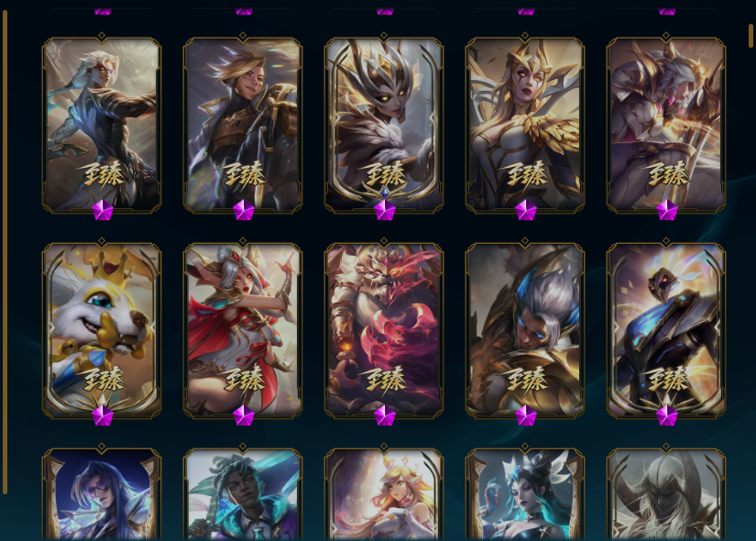
Task: Click purple gem under red-robed fox woman card
Action: (x=244, y=415)
